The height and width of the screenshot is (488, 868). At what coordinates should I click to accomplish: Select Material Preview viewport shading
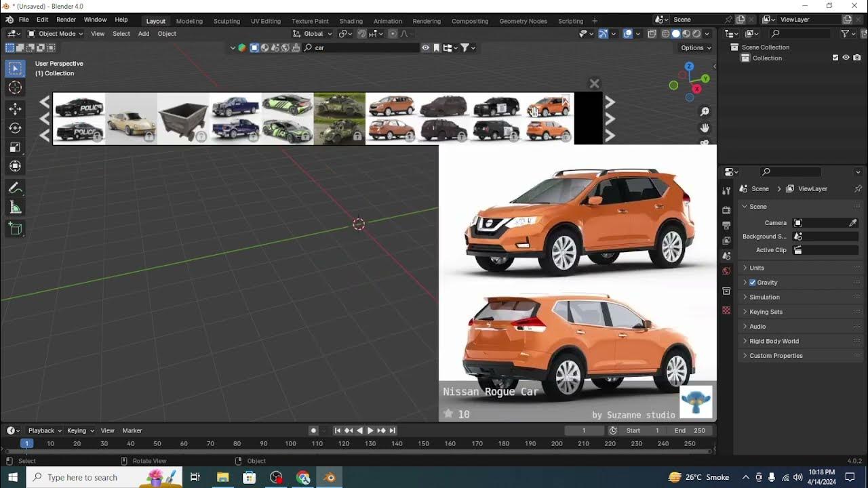[686, 34]
